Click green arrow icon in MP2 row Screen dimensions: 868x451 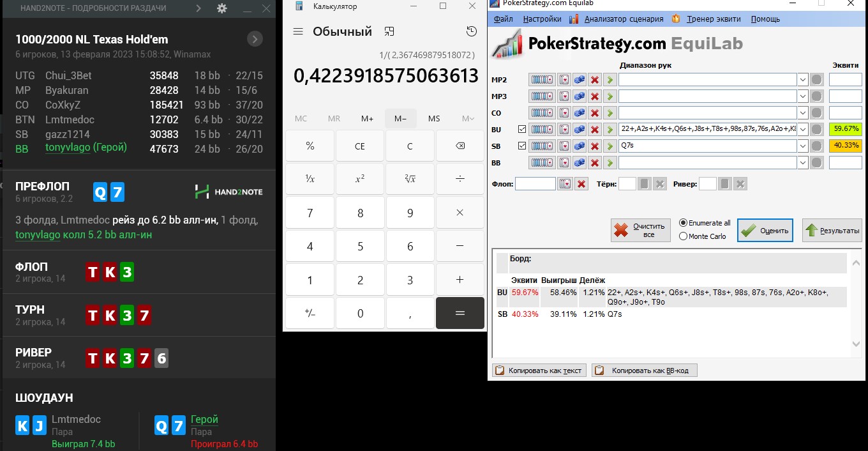pyautogui.click(x=610, y=80)
